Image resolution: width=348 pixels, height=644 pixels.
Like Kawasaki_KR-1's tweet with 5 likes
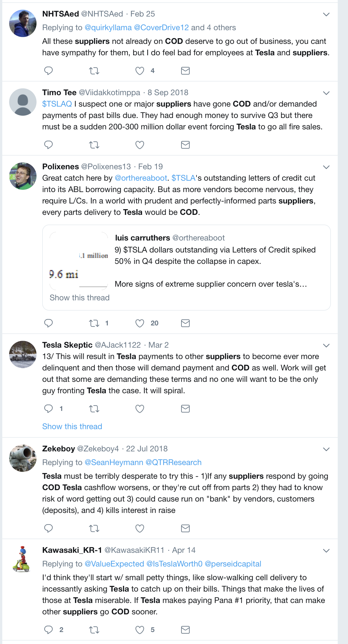[x=139, y=630]
